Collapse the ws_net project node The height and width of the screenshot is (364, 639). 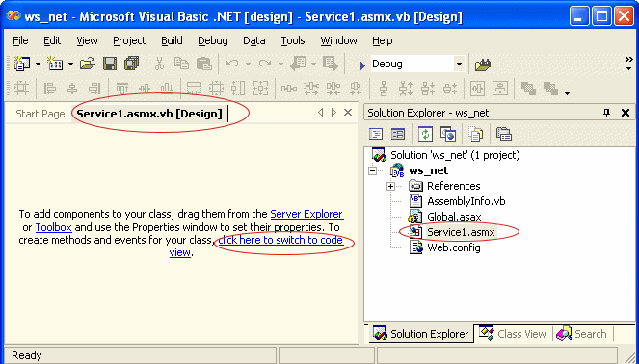tap(372, 171)
